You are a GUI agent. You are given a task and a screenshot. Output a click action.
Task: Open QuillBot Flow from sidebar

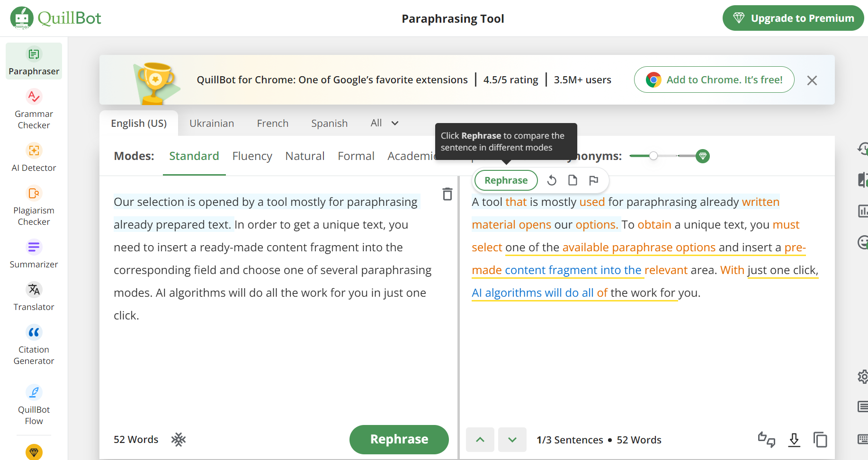pos(34,405)
